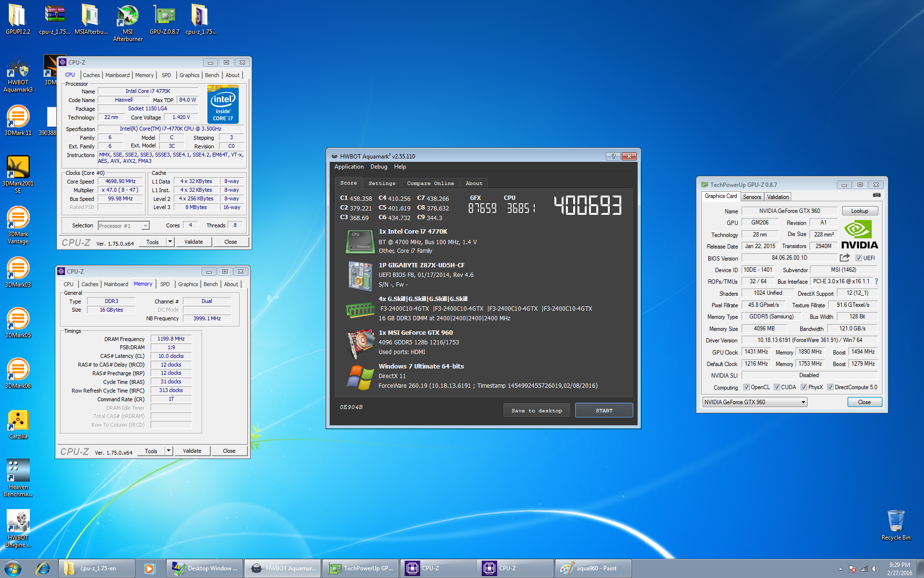Toggle the DirectCompute 5.0 checkbox
Viewport: 924px width, 578px height.
pyautogui.click(x=830, y=387)
